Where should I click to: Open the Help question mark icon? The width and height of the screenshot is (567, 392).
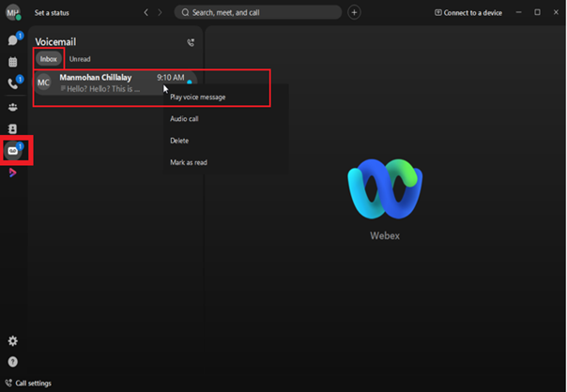pyautogui.click(x=13, y=362)
